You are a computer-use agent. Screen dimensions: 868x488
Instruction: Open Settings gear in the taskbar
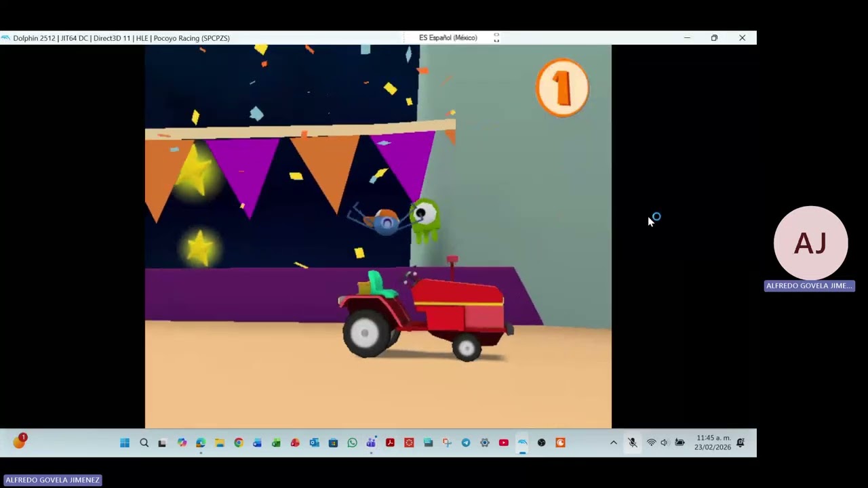[x=485, y=443]
